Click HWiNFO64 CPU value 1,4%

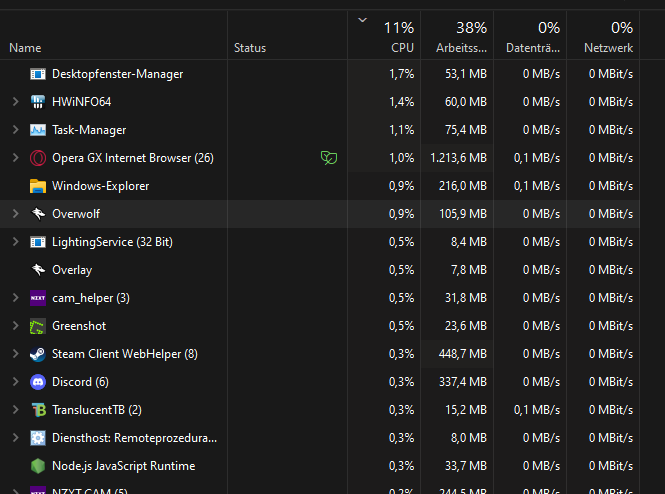[x=401, y=102]
